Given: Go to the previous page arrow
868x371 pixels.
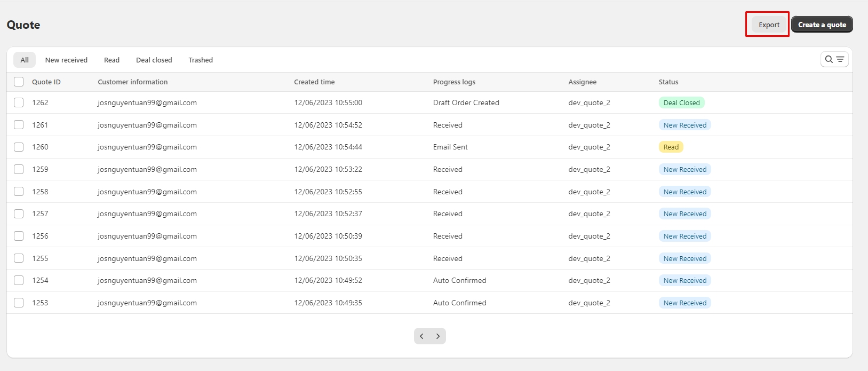Looking at the screenshot, I should point(422,336).
